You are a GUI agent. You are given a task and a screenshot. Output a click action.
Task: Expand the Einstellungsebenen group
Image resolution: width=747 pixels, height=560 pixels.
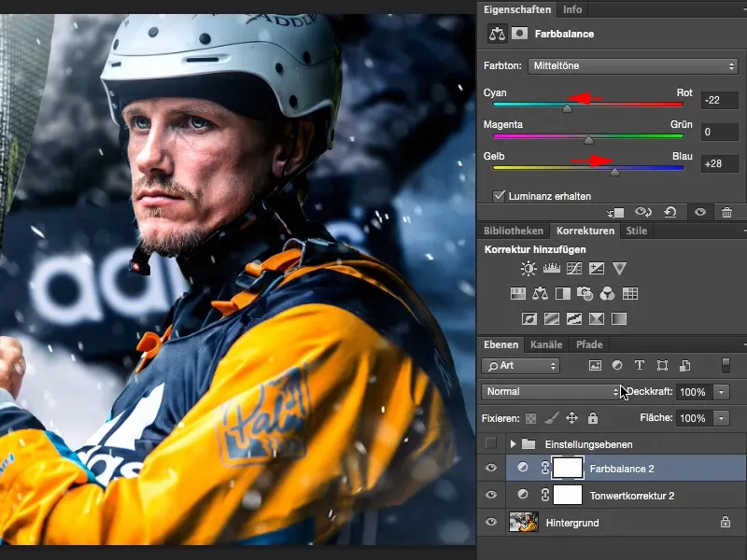point(514,444)
